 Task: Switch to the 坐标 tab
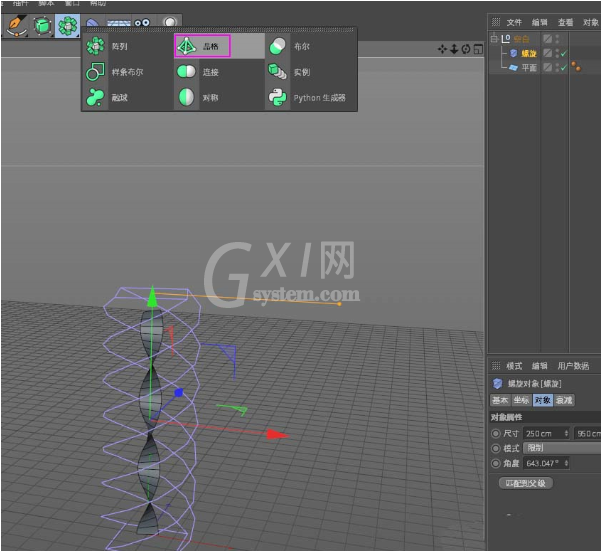tap(521, 400)
